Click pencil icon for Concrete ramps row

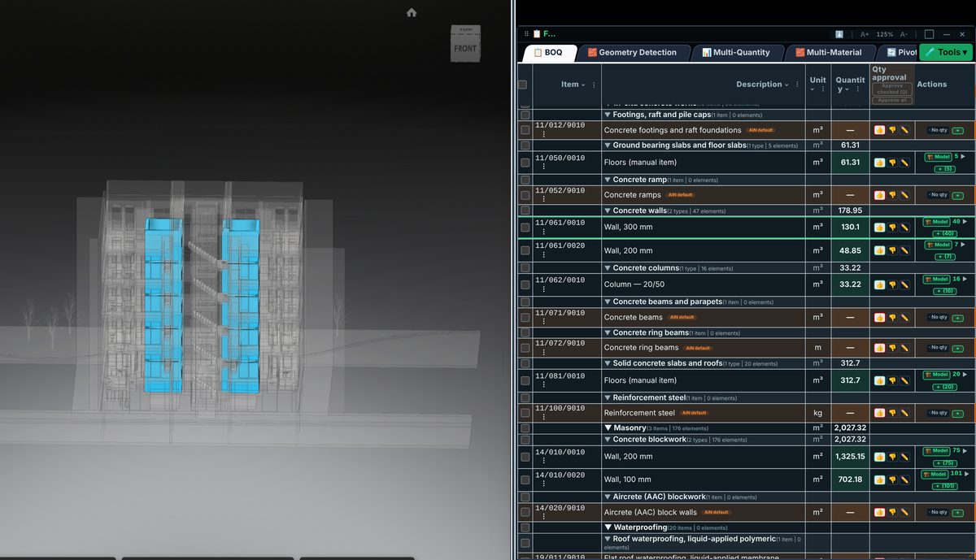904,195
